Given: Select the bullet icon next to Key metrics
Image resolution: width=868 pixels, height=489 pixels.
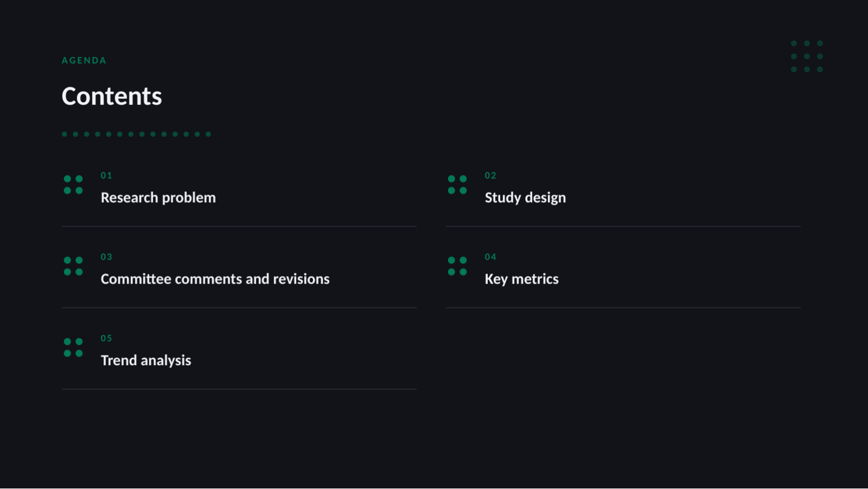Looking at the screenshot, I should tap(457, 266).
